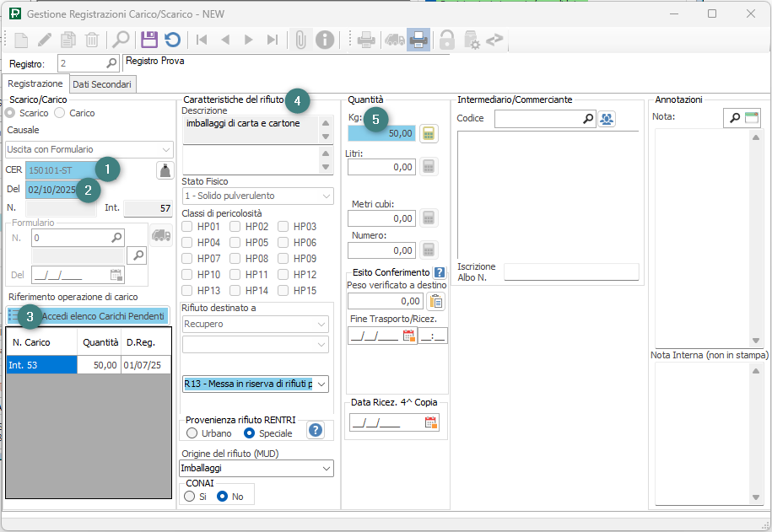The image size is (772, 532).
Task: Switch to the Dati Secondari tab
Action: coord(101,84)
